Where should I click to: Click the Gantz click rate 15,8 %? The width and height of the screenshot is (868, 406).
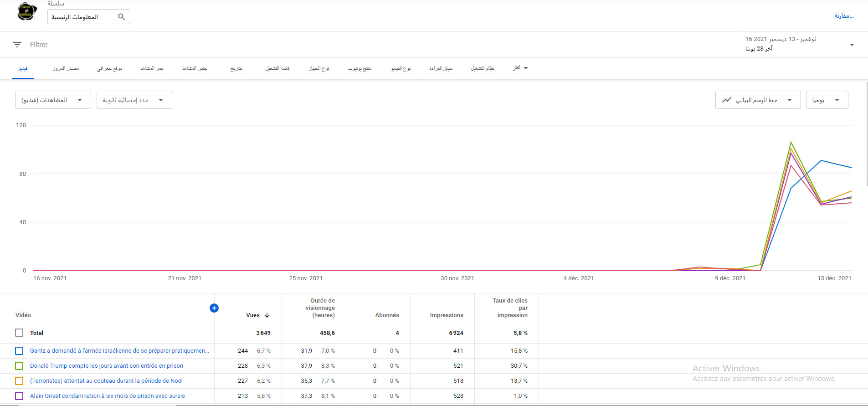click(x=519, y=351)
